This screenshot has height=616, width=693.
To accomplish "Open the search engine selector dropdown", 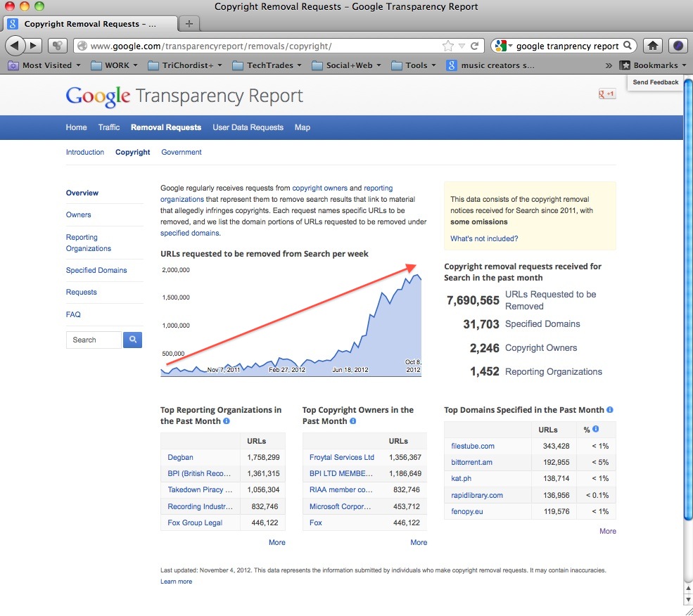I will (x=503, y=46).
